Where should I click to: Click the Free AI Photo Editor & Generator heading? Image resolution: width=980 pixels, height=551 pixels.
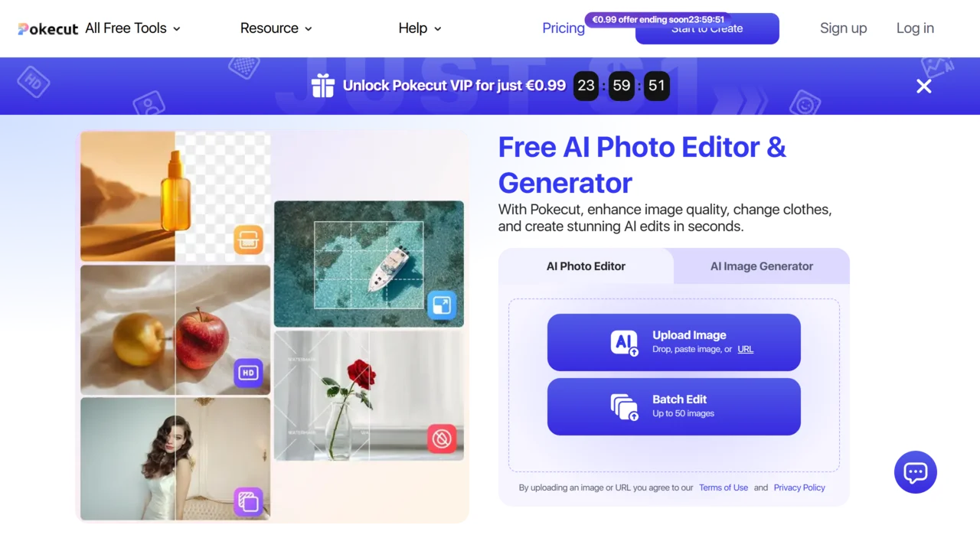642,165
